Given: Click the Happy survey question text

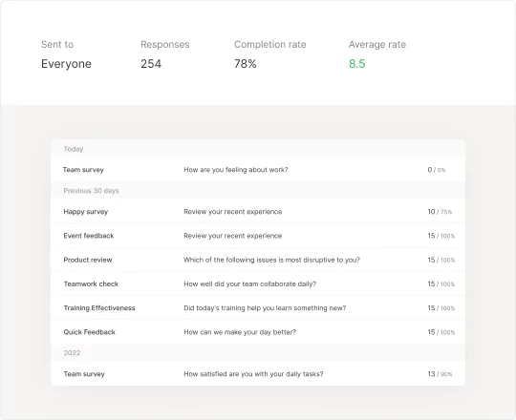Looking at the screenshot, I should (232, 212).
